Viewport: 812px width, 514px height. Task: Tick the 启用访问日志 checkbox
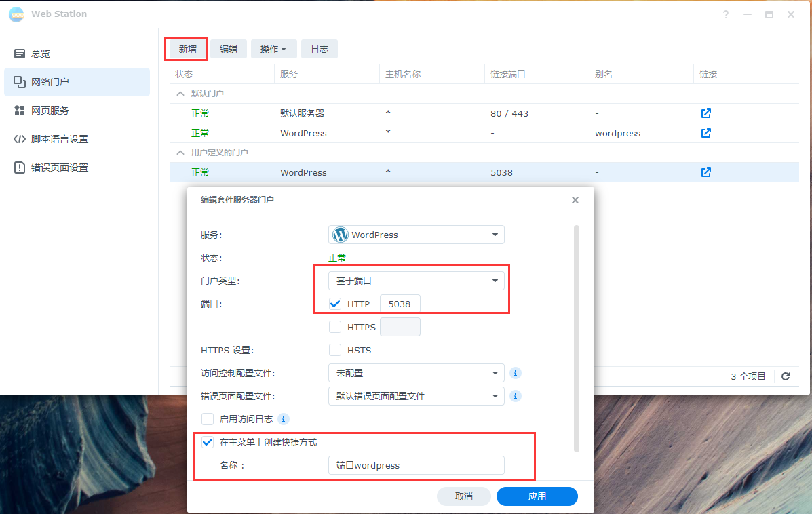(x=208, y=419)
